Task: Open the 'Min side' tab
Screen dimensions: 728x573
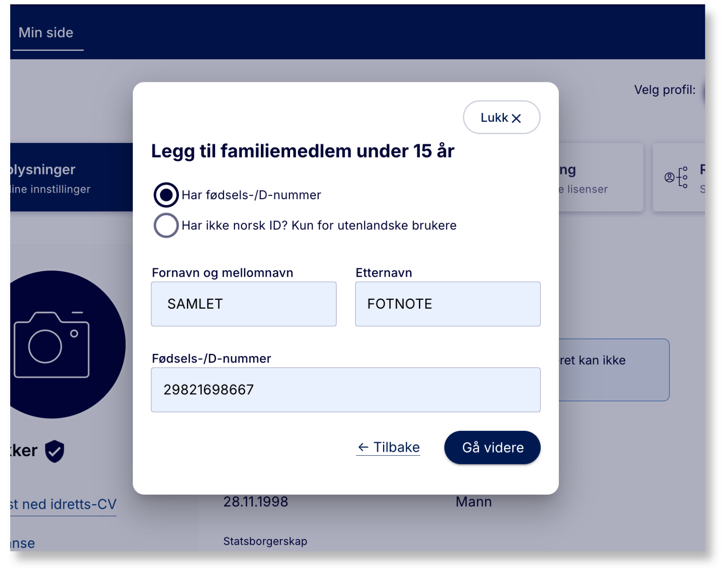Action: [46, 33]
